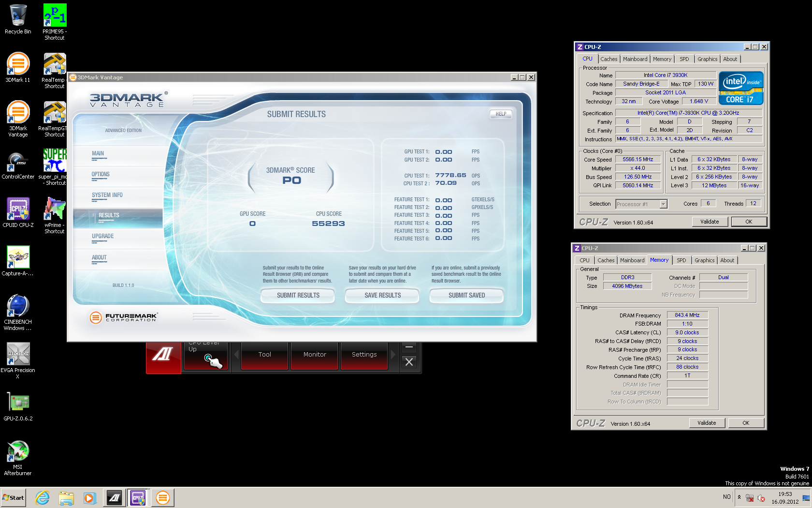Switch to ASUS AI Suite taskbar button
This screenshot has height=508, width=812.
click(x=114, y=497)
